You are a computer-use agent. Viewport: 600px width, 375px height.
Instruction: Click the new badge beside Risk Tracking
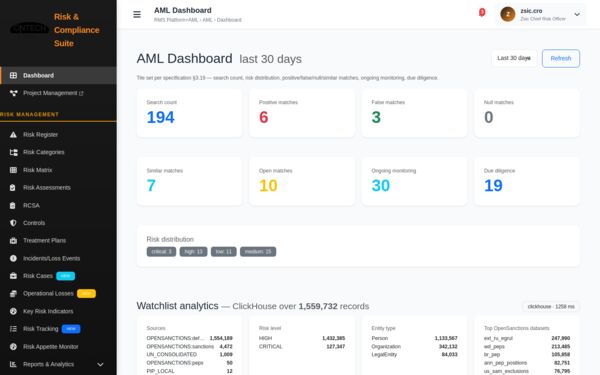point(71,329)
